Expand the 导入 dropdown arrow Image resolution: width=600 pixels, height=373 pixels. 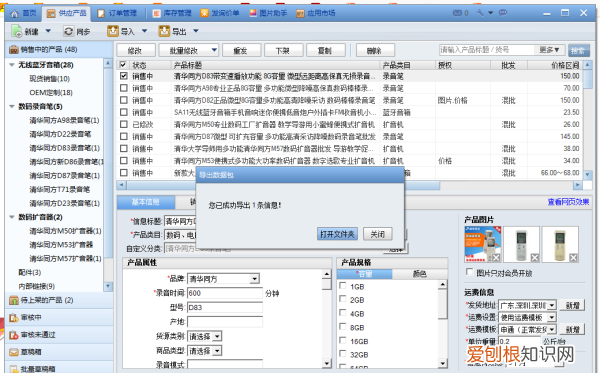[x=145, y=31]
